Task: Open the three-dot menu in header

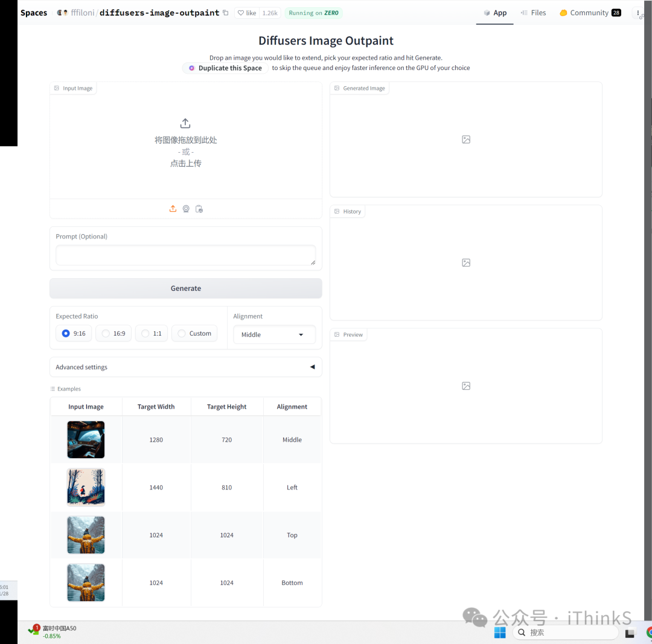Action: (x=638, y=13)
